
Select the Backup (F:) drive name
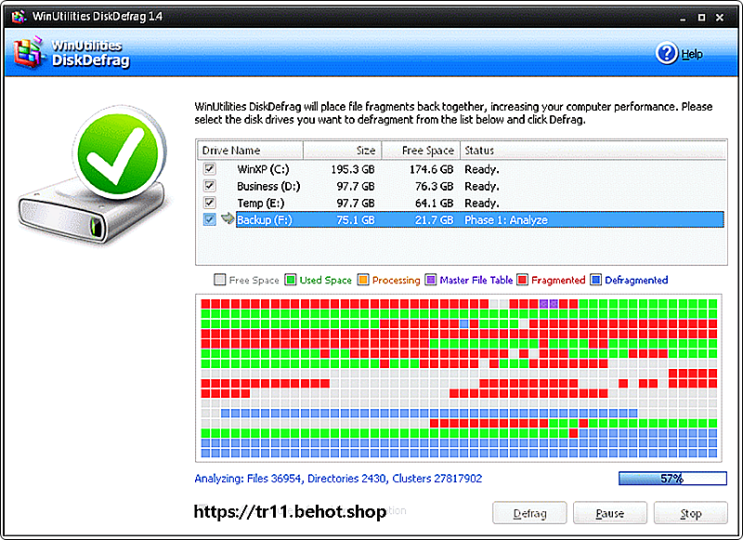(x=265, y=220)
